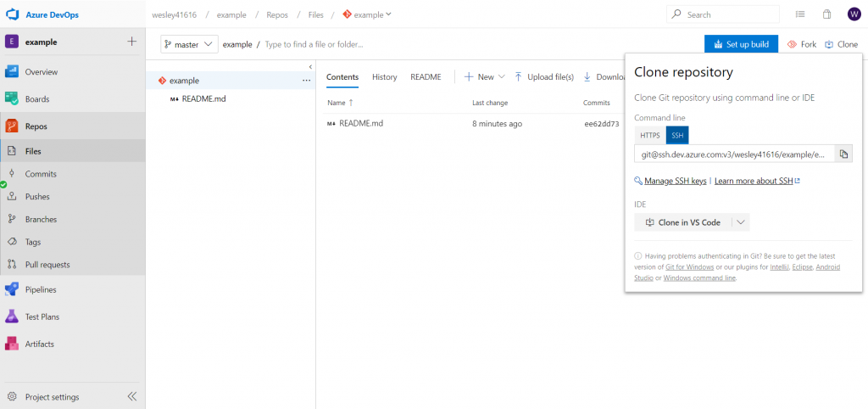Open Project settings gear icon
This screenshot has height=409, width=868.
point(12,397)
